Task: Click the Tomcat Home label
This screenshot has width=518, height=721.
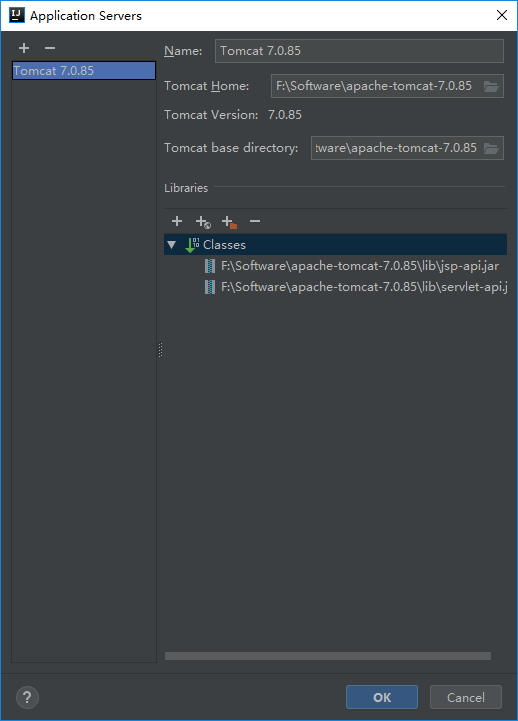Action: click(206, 86)
